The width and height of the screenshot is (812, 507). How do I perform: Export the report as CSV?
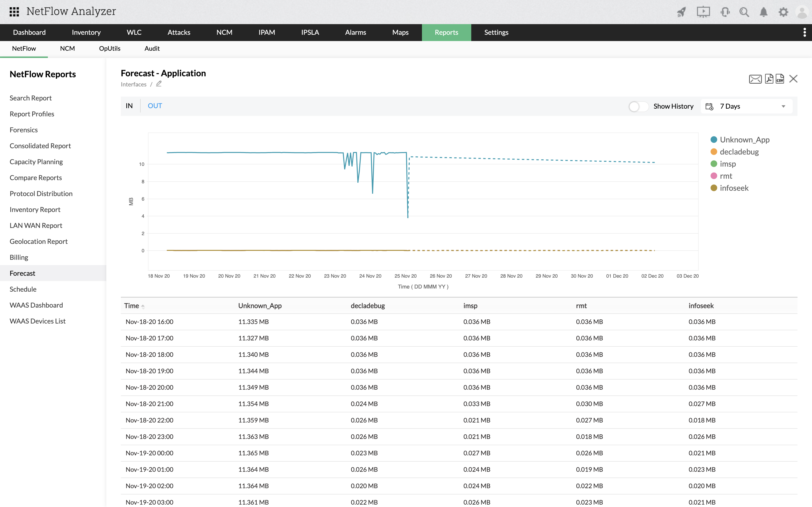(780, 79)
